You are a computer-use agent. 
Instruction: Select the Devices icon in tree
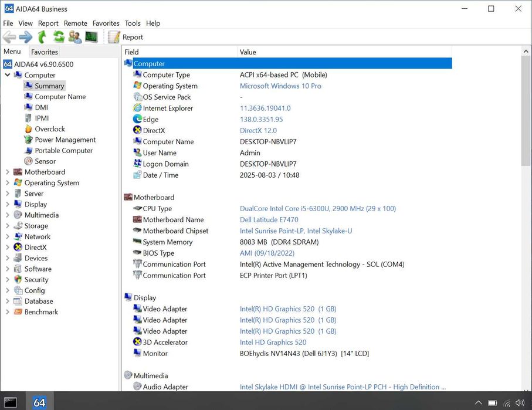(18, 258)
